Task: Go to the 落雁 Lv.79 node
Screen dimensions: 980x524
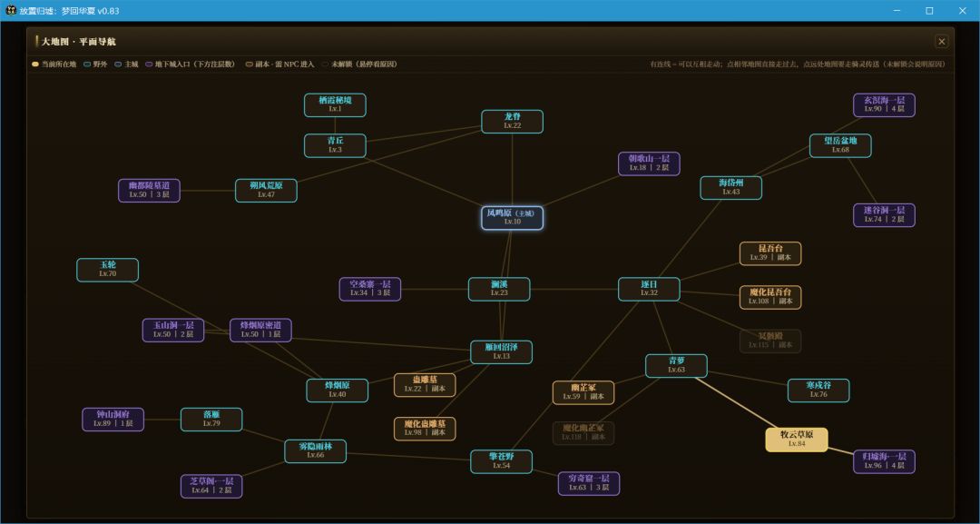Action: 211,420
